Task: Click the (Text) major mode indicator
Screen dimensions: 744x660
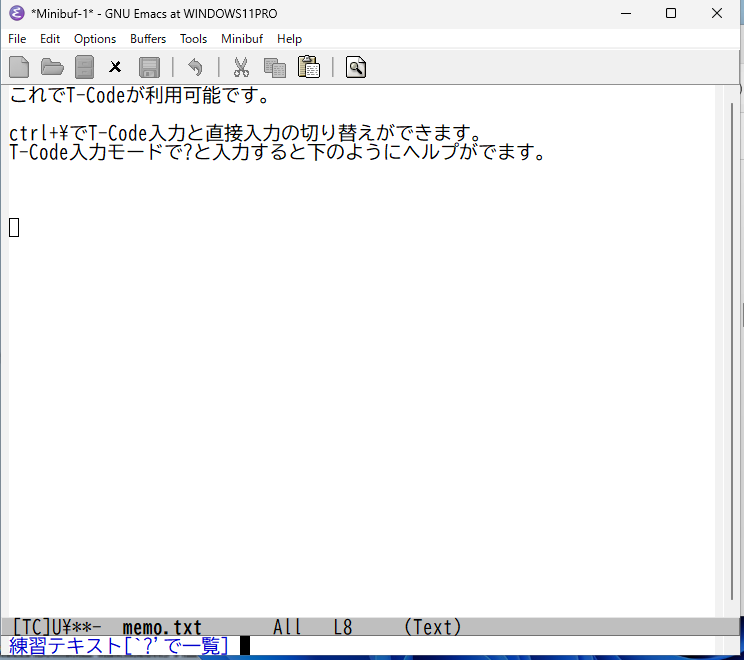Action: [432, 627]
